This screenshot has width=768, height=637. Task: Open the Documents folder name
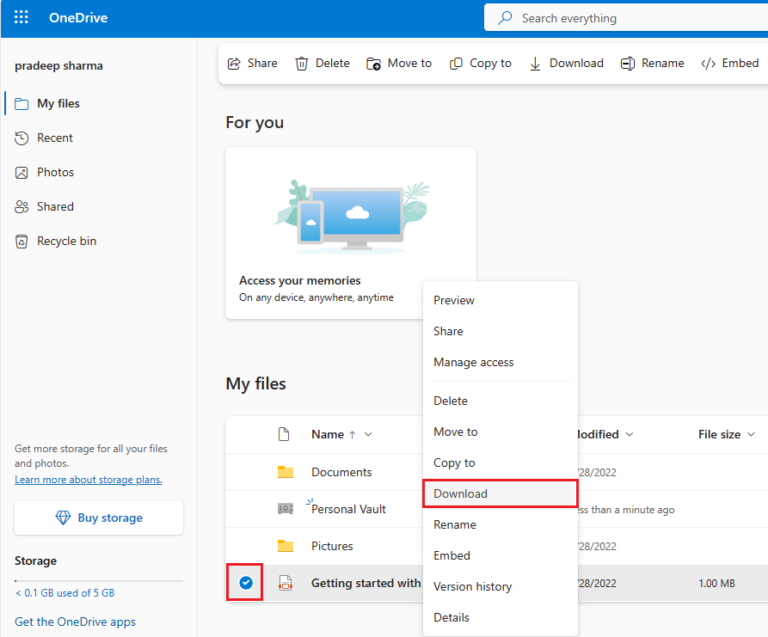point(341,472)
